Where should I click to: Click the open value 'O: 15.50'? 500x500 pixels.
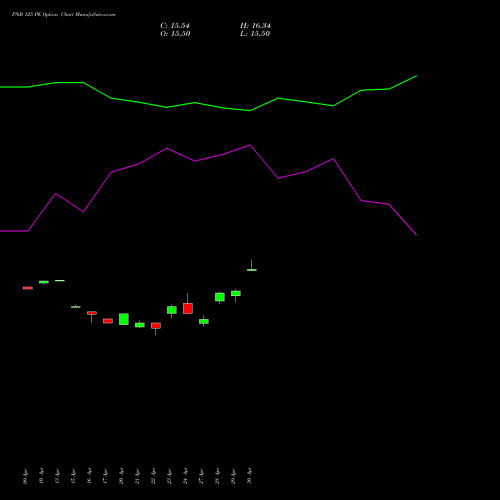[175, 34]
